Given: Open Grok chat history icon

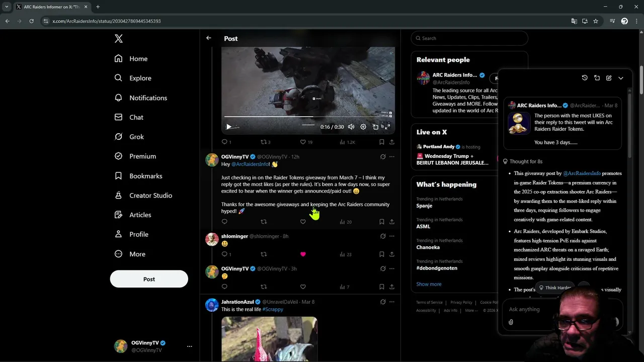Looking at the screenshot, I should pos(585,78).
